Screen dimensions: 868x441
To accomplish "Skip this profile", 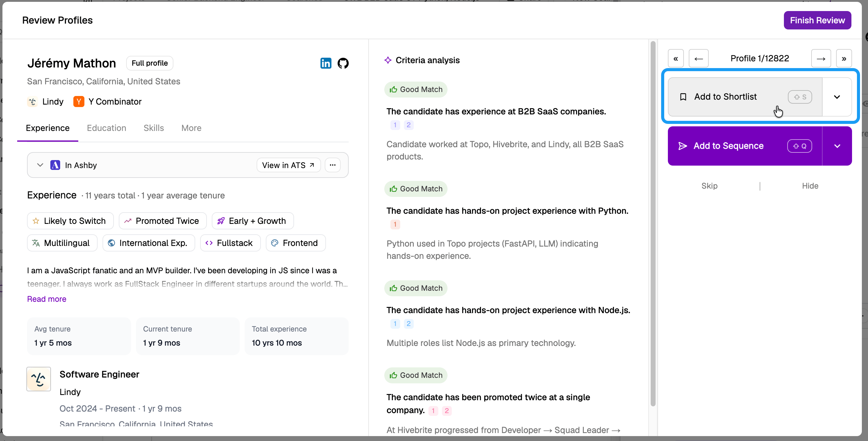I will (709, 186).
